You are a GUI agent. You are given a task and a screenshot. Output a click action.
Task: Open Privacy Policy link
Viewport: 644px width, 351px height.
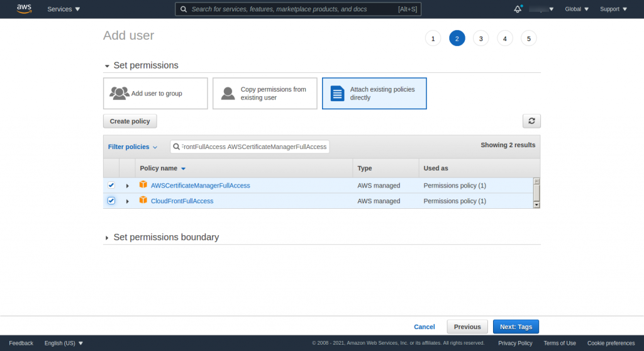515,343
